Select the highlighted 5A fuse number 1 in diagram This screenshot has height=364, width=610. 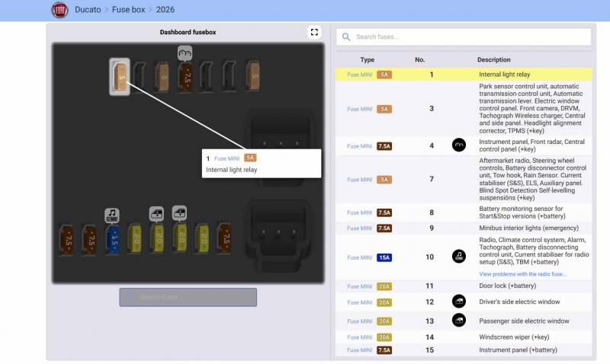[120, 77]
